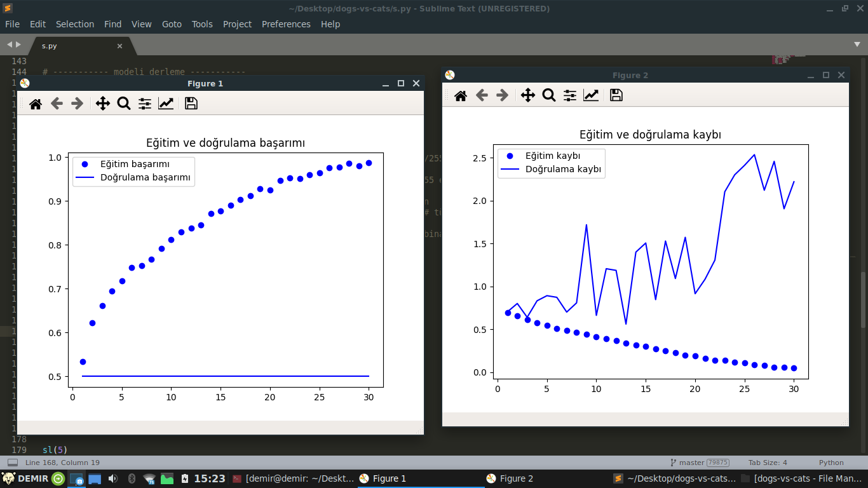Open the Preferences menu
Viewport: 868px width, 488px height.
pos(286,24)
